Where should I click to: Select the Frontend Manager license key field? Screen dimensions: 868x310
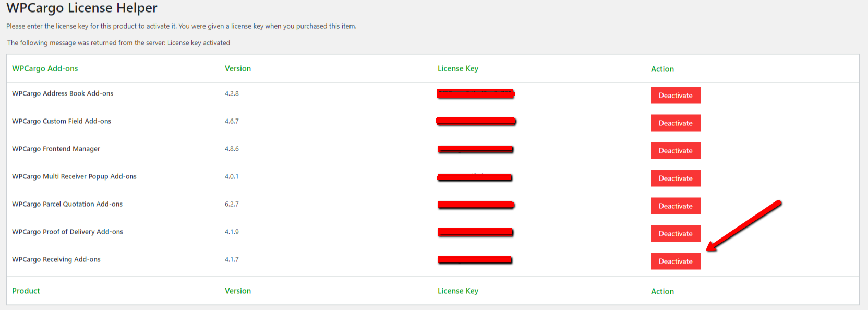pyautogui.click(x=475, y=149)
